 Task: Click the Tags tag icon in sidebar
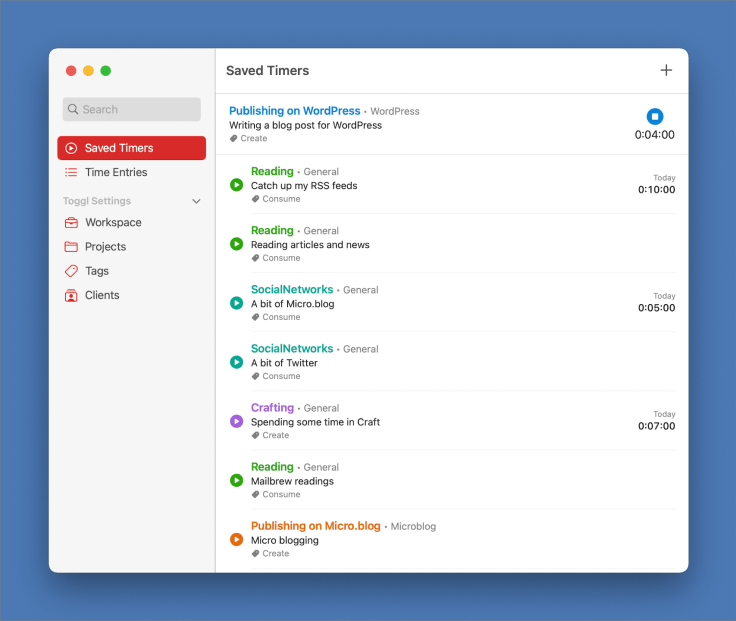[71, 271]
